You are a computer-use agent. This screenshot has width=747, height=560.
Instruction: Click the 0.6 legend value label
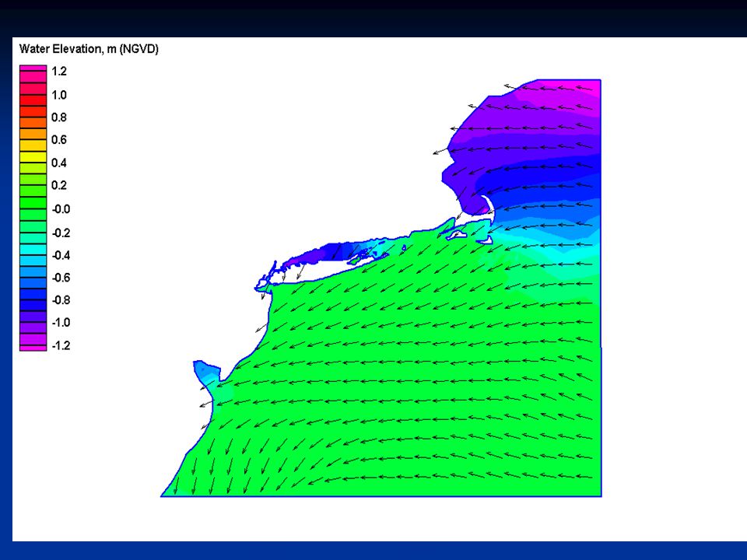click(x=59, y=139)
